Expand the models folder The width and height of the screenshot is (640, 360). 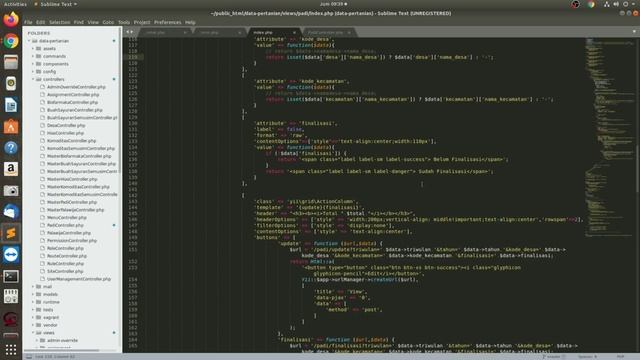click(x=33, y=294)
